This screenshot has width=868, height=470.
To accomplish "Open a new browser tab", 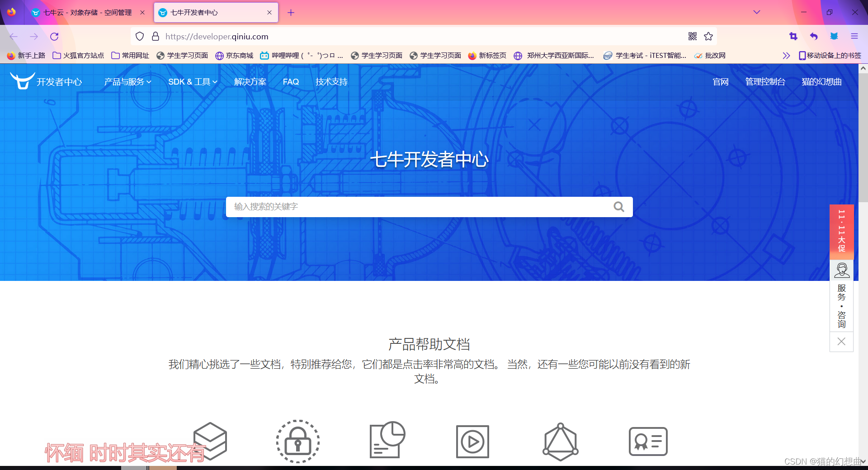I will click(x=291, y=13).
